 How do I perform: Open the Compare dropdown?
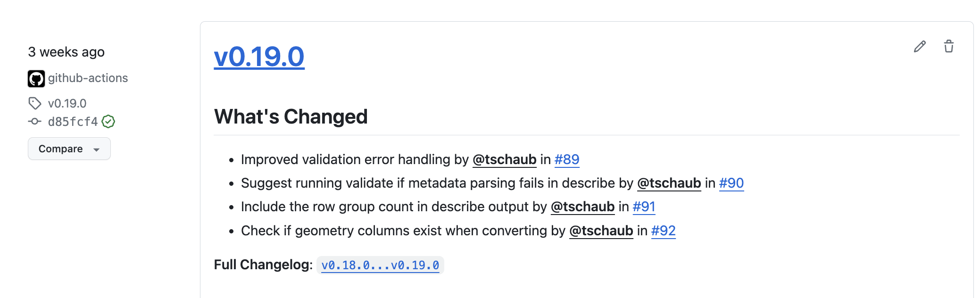point(69,149)
